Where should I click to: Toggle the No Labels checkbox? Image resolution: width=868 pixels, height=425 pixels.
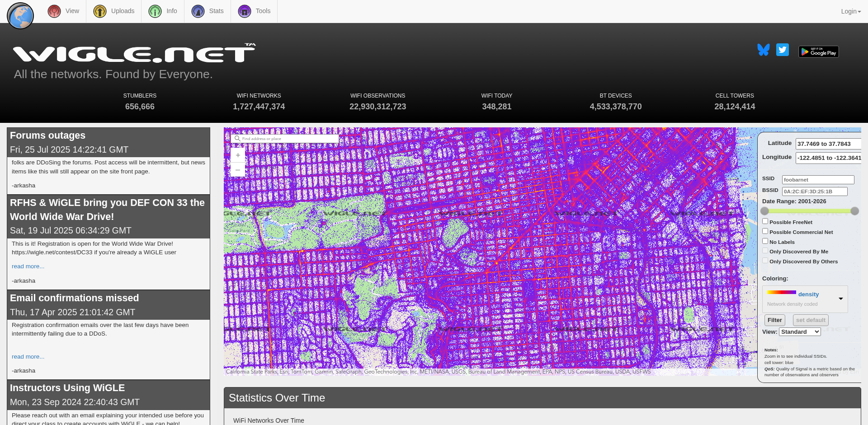click(765, 241)
